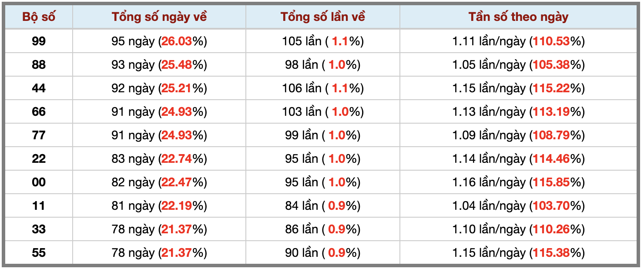Select the 00 number row label

[x=39, y=182]
